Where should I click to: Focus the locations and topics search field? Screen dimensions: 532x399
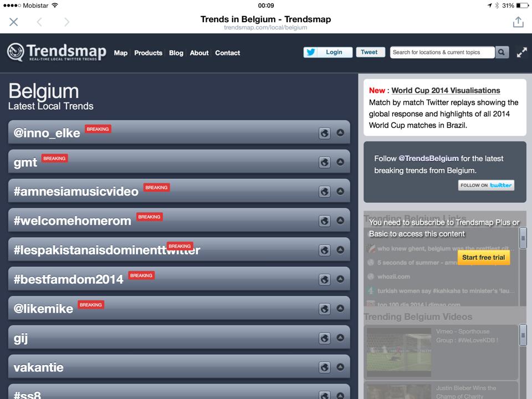pyautogui.click(x=442, y=52)
